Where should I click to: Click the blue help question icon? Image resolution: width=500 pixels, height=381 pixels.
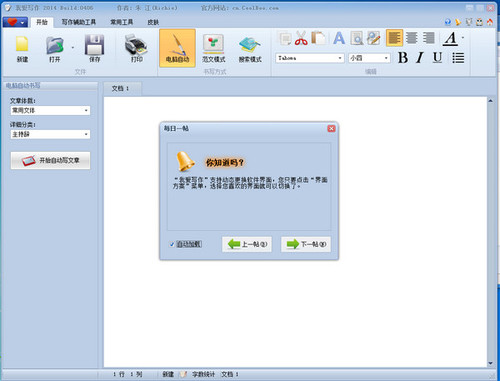click(x=448, y=22)
